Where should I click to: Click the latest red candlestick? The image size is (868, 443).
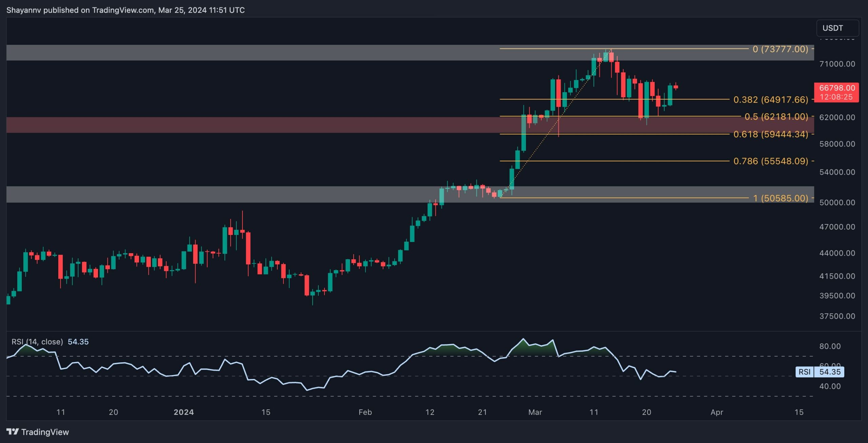676,87
